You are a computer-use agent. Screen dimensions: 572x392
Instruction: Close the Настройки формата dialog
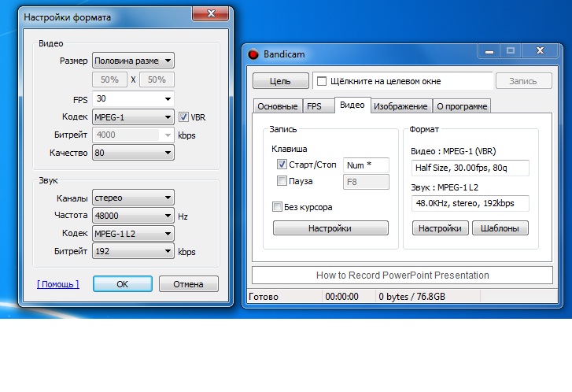coord(211,14)
